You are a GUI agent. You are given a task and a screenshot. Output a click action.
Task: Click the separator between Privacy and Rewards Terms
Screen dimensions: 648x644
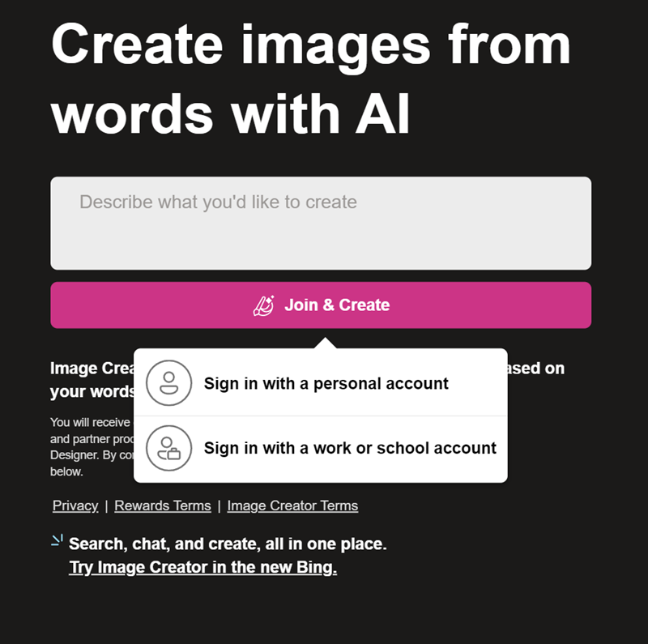tap(106, 506)
